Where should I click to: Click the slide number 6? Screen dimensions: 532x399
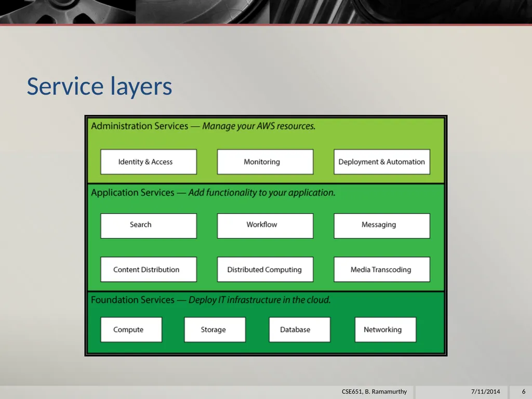click(524, 392)
